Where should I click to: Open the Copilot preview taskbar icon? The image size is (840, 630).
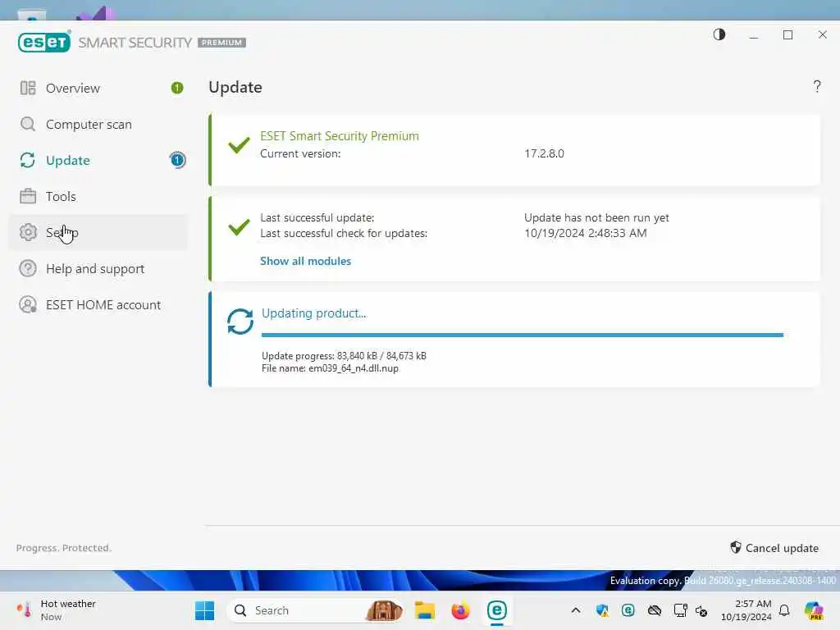(x=814, y=610)
